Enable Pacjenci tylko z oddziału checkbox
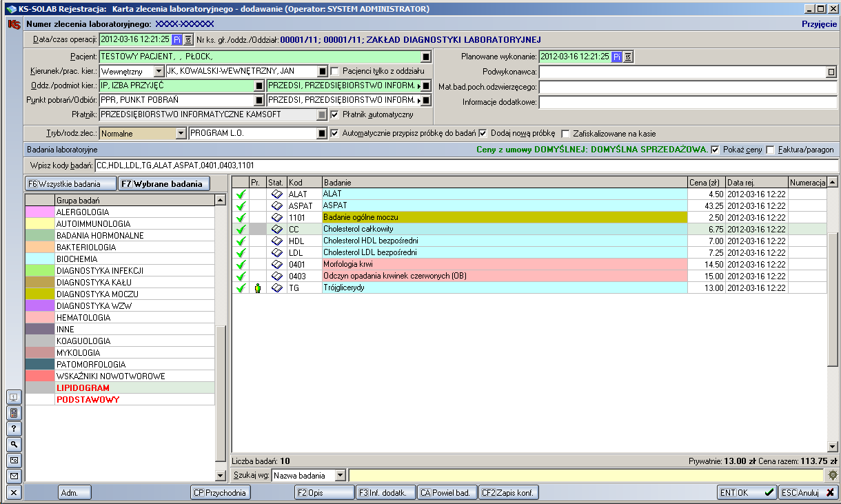 point(335,71)
